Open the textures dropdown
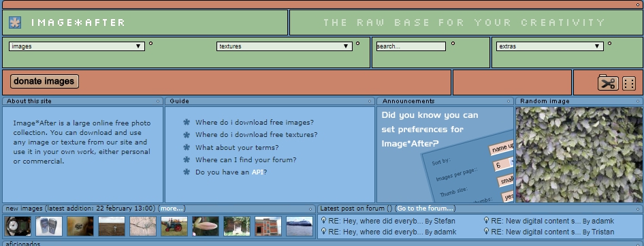This screenshot has height=246, width=644. click(x=284, y=46)
